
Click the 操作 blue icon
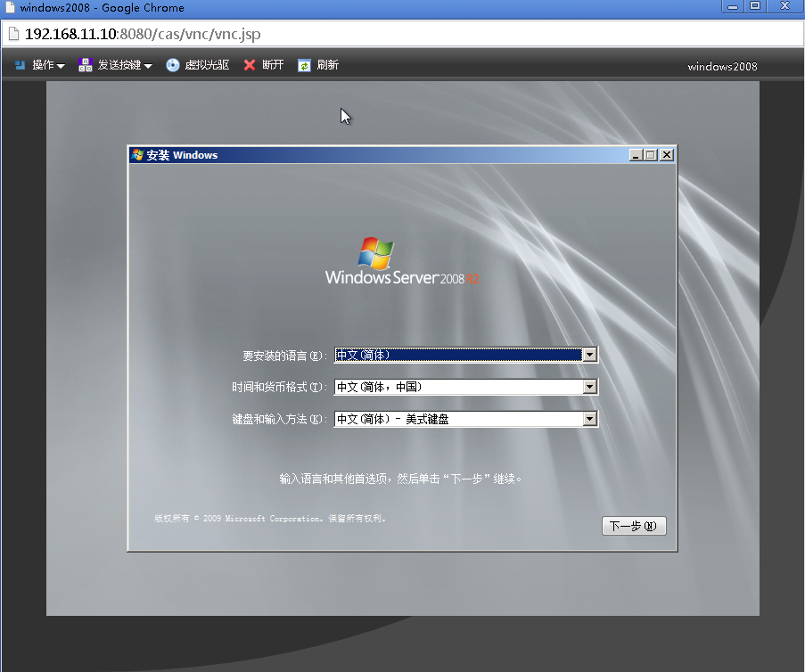point(20,65)
